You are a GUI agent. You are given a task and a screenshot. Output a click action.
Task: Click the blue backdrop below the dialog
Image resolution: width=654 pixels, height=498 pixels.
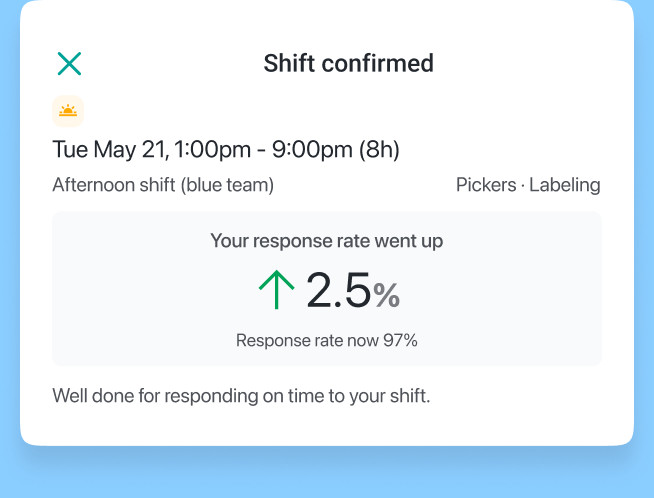(x=326, y=475)
